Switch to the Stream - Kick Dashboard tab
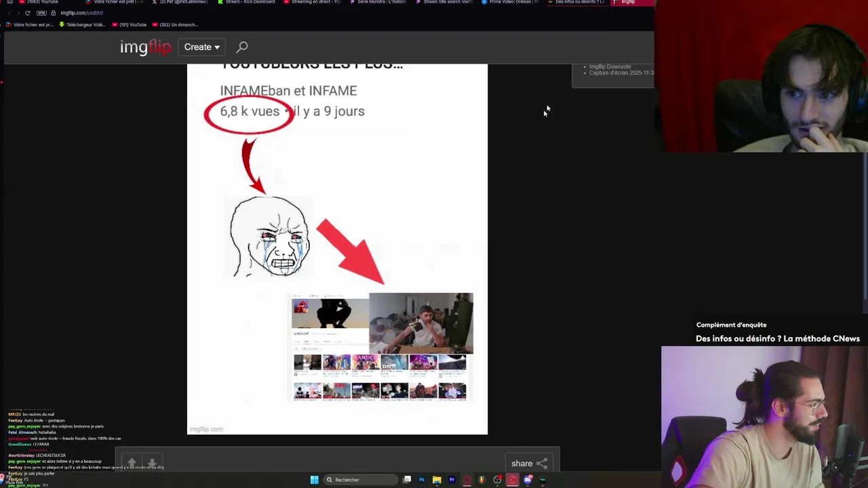 tap(247, 2)
